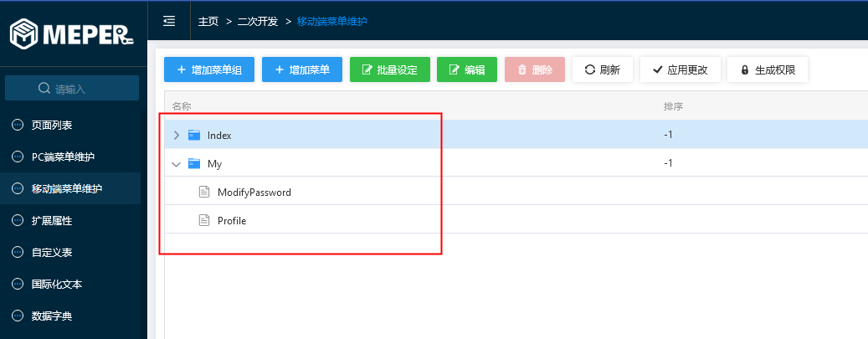The height and width of the screenshot is (339, 868).
Task: Click the circle icon beside 页面列表
Action: [x=18, y=126]
